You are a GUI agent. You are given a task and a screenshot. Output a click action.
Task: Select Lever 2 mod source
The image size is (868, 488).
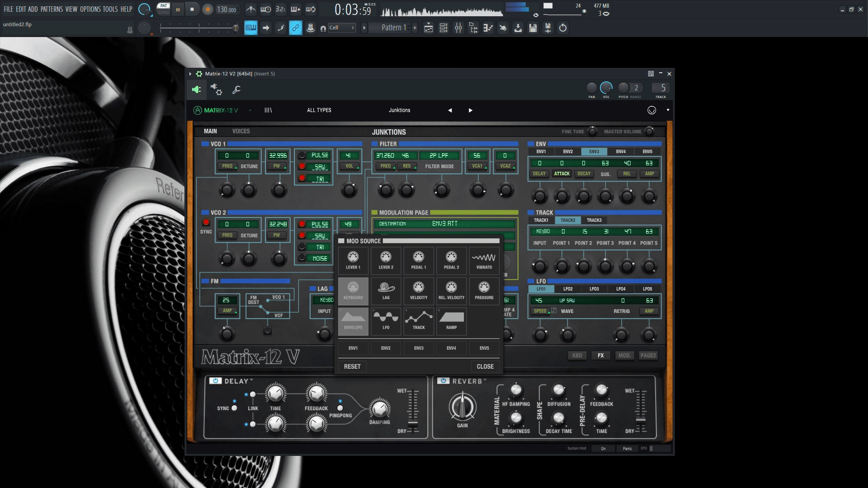(386, 261)
